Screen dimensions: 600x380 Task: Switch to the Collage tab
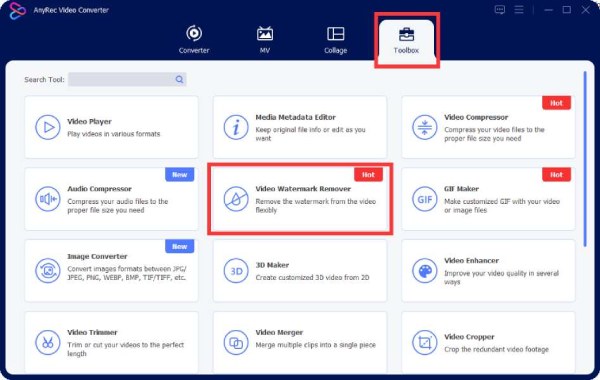pyautogui.click(x=336, y=39)
